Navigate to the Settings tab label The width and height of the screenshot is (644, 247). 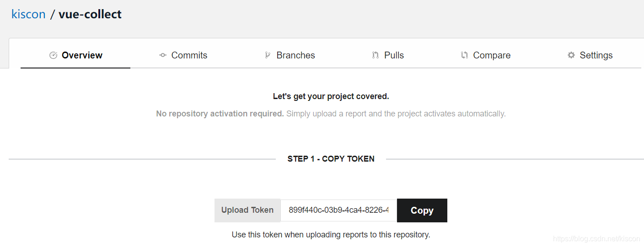[596, 55]
